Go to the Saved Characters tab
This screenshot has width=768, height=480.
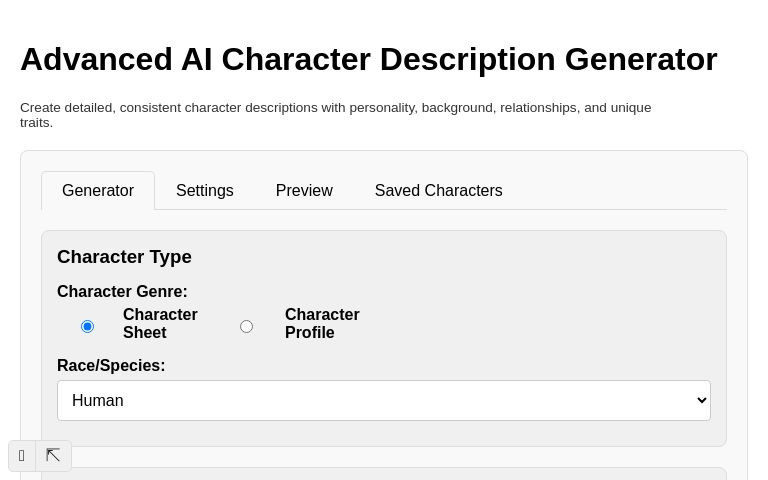coord(438,190)
